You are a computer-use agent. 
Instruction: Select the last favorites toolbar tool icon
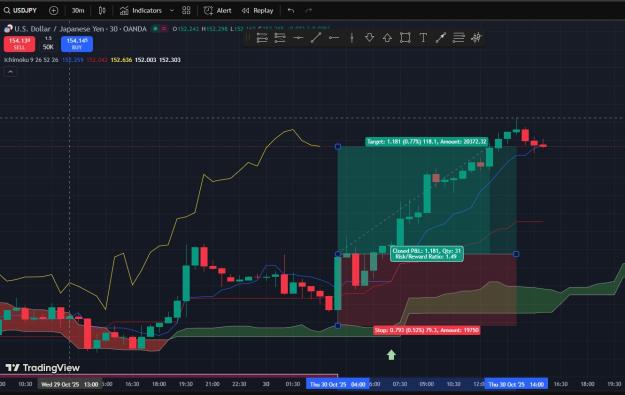(x=476, y=38)
